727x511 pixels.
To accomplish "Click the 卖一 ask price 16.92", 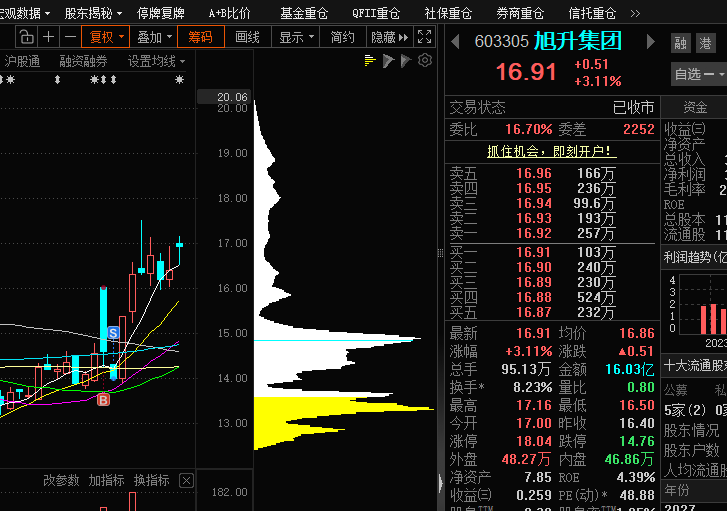I will pos(534,233).
